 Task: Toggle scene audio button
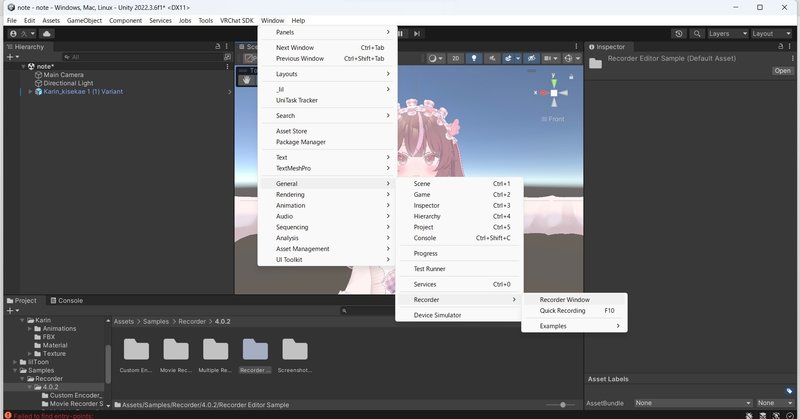tap(492, 58)
